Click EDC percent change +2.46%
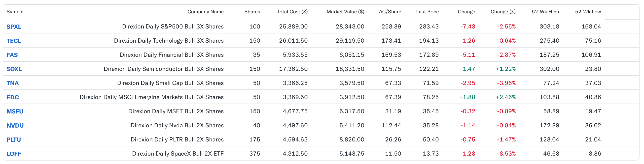The height and width of the screenshot is (164, 644). click(505, 97)
